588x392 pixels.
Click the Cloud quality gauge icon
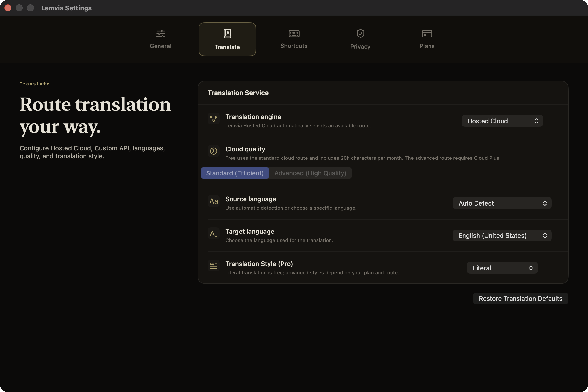(x=213, y=151)
